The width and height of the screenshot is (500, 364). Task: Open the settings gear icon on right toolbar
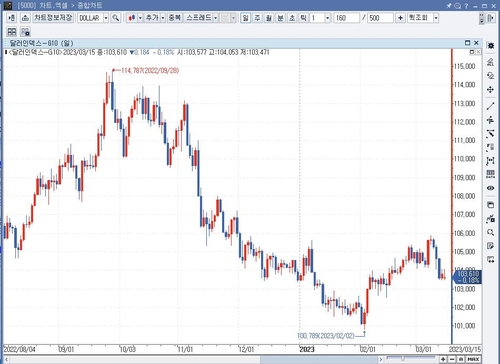coord(490,45)
